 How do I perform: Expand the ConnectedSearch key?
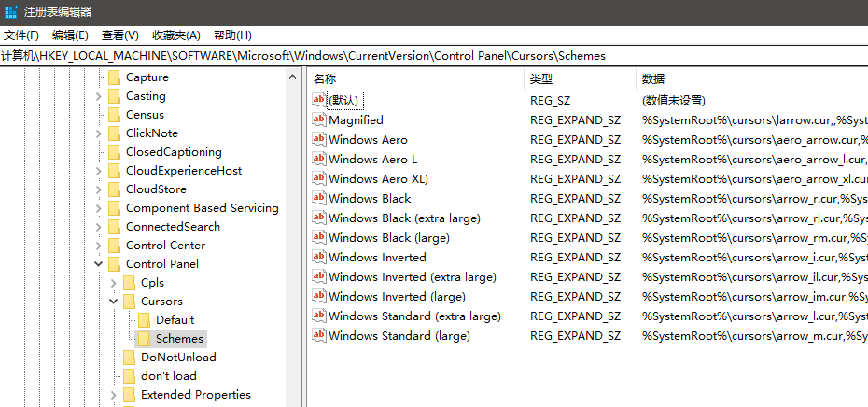tap(99, 227)
